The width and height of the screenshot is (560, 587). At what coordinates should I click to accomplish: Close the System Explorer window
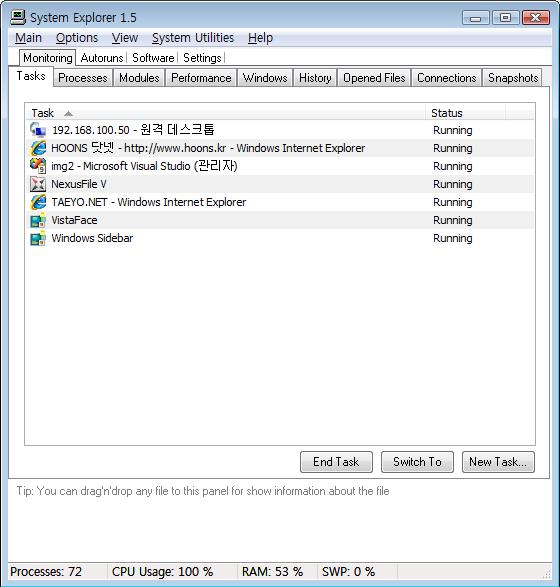point(536,18)
